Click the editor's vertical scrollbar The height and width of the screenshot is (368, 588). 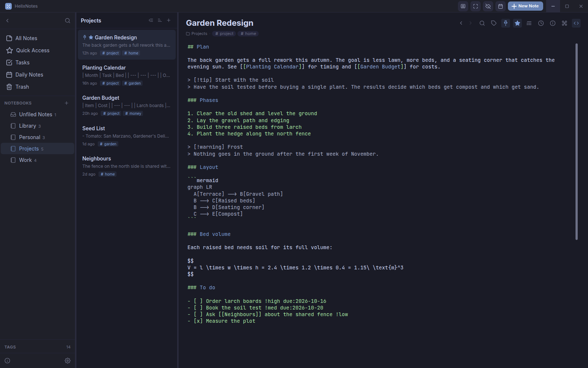[x=577, y=142]
